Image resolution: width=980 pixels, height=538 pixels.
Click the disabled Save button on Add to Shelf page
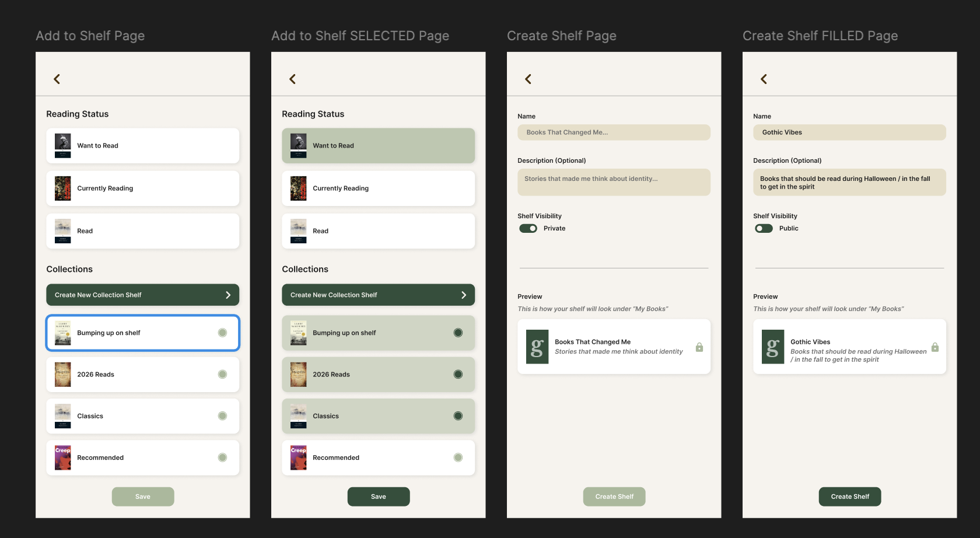click(143, 497)
